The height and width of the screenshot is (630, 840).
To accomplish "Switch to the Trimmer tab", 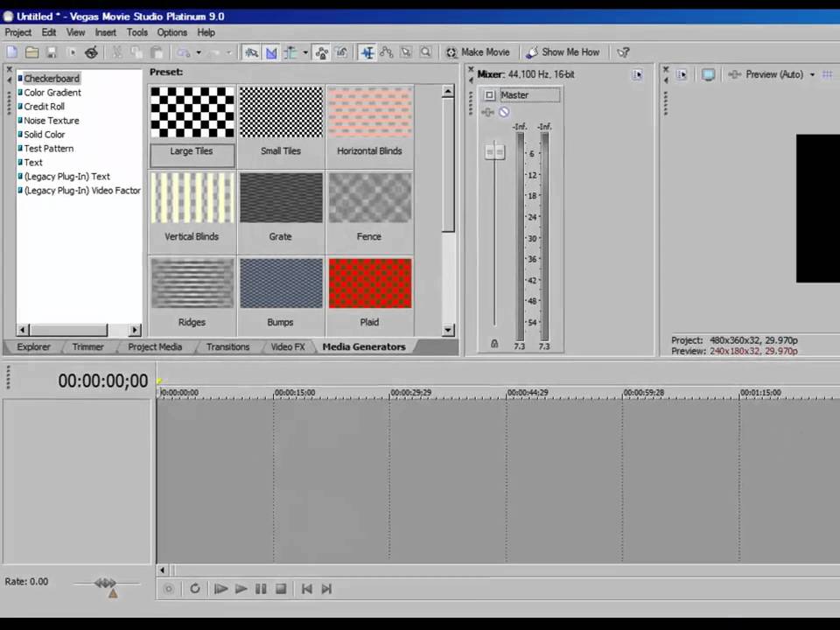I will pos(87,346).
